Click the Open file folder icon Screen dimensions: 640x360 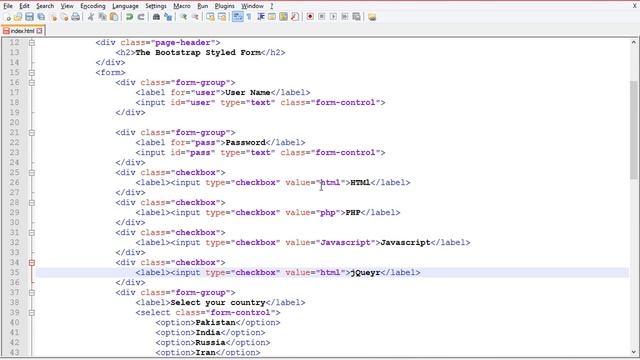coord(18,17)
